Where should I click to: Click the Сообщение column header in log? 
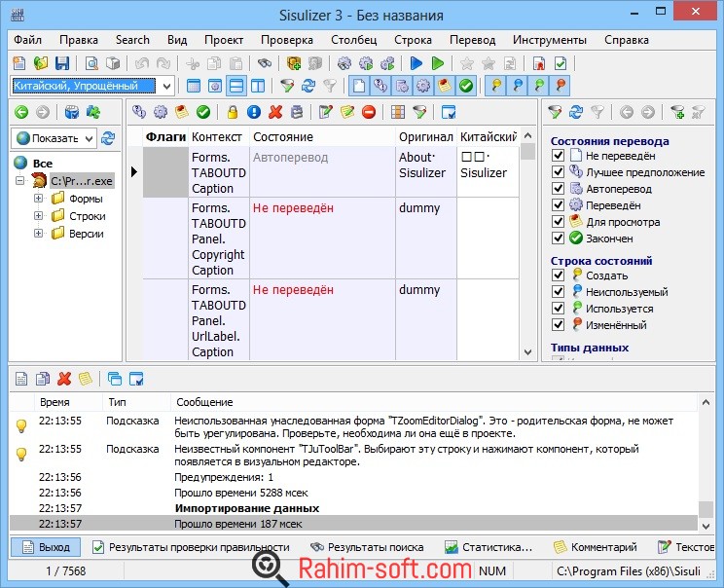click(x=434, y=402)
